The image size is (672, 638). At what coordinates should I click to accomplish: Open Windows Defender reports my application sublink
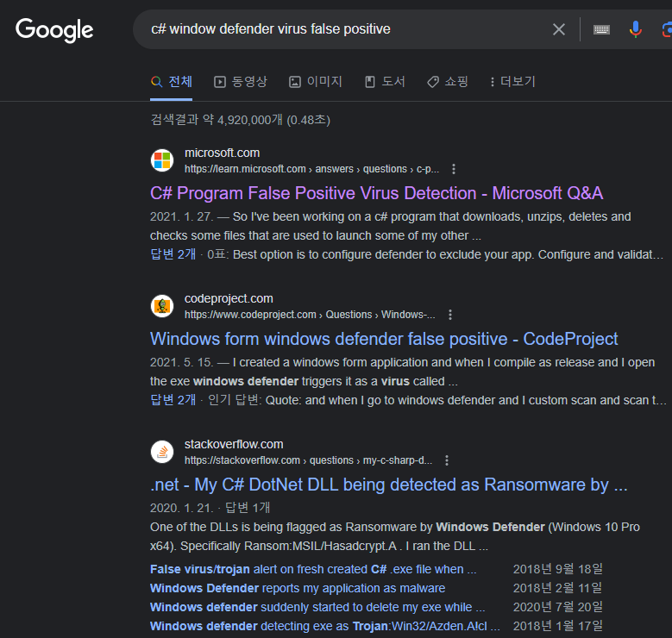pos(298,588)
